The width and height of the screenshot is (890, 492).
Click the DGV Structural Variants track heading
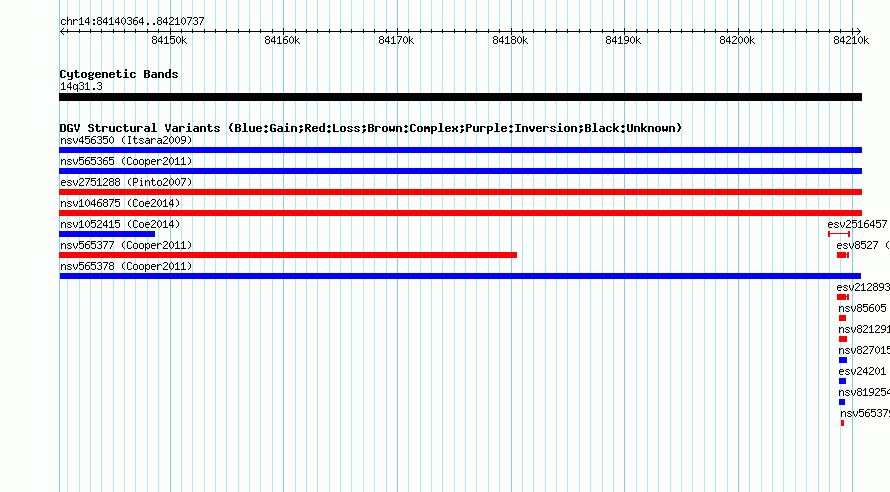point(371,128)
